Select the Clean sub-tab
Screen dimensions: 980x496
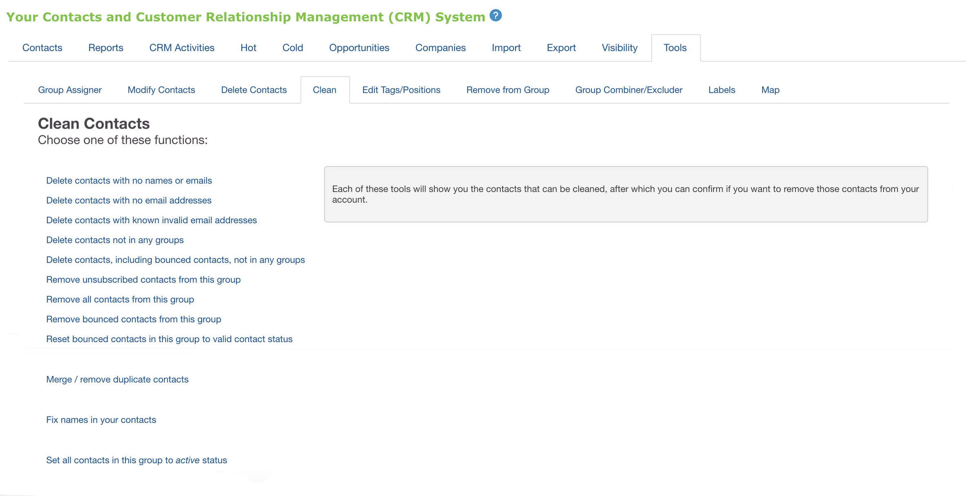[325, 90]
